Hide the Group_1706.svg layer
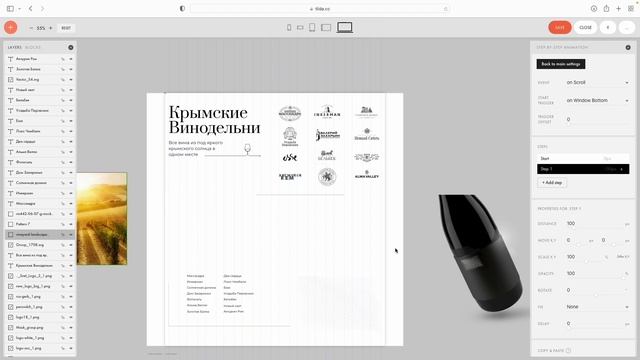The width and height of the screenshot is (640, 360). click(71, 245)
